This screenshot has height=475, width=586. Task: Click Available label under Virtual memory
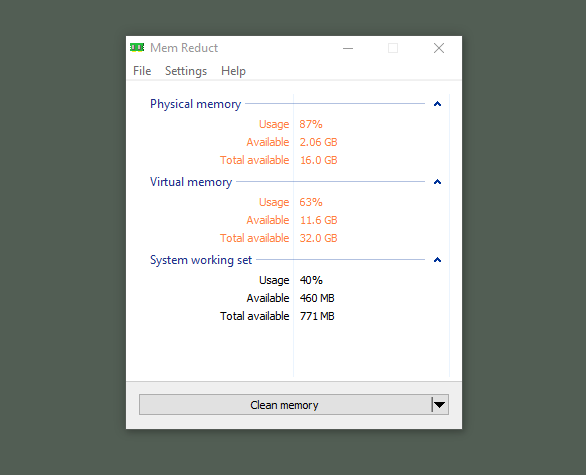point(268,220)
